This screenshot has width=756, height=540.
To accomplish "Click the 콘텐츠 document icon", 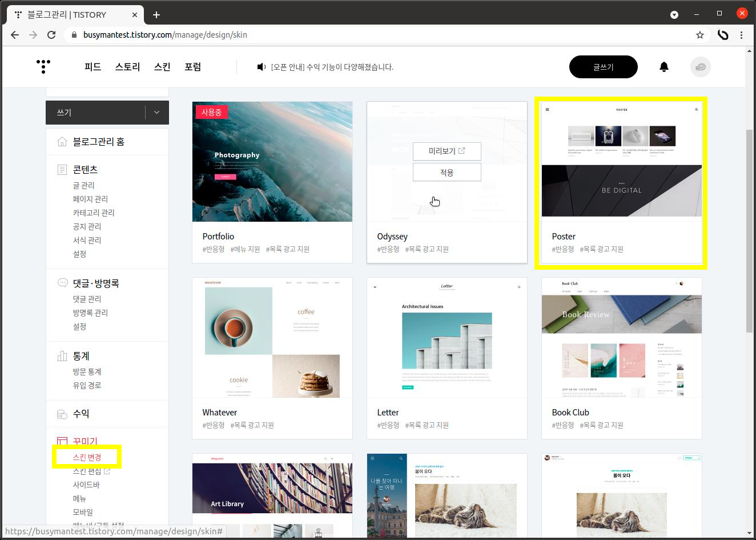I will point(62,170).
